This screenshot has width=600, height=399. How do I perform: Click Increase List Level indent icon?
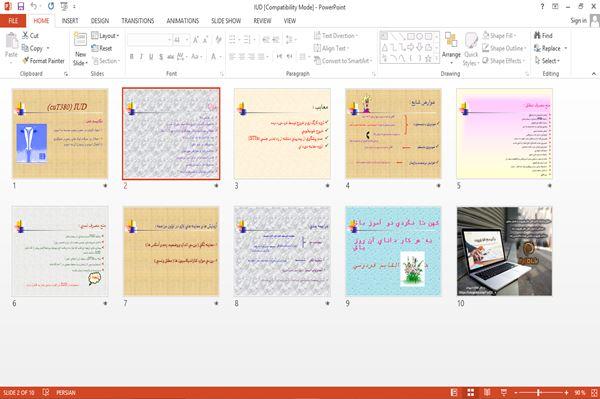(276, 39)
